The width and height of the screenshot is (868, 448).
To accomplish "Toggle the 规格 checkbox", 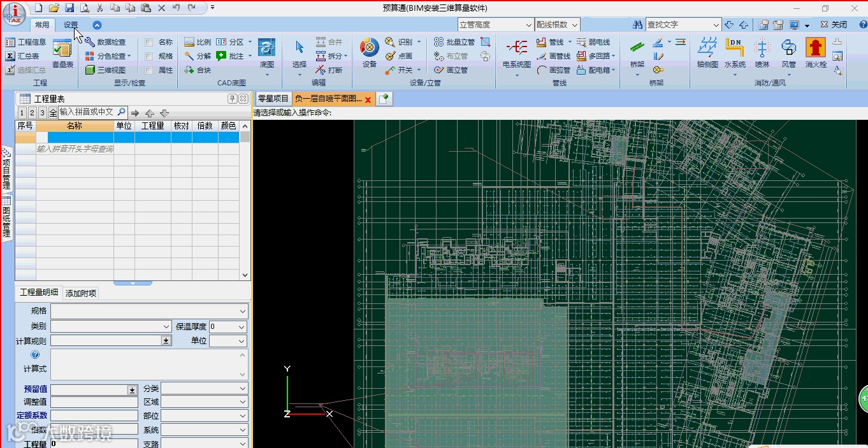I will point(148,57).
